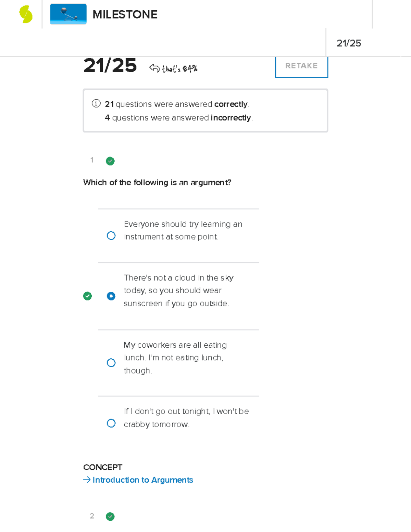Image resolution: width=411 pixels, height=532 pixels.
Task: Click question number 2 label
Action: click(x=92, y=516)
